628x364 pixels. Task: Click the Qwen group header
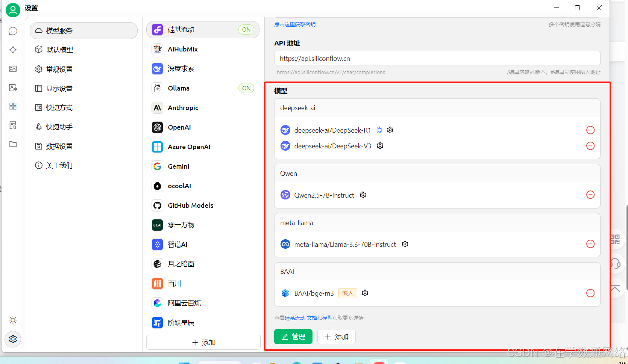pyautogui.click(x=437, y=174)
